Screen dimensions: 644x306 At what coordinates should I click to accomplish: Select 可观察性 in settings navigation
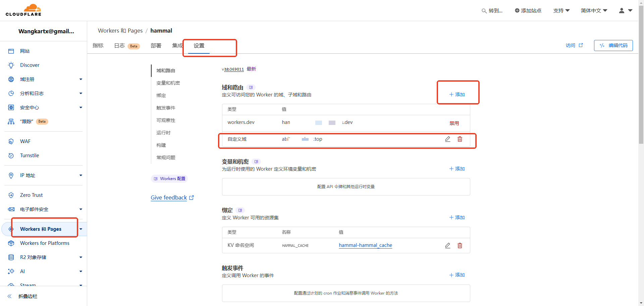[x=166, y=120]
